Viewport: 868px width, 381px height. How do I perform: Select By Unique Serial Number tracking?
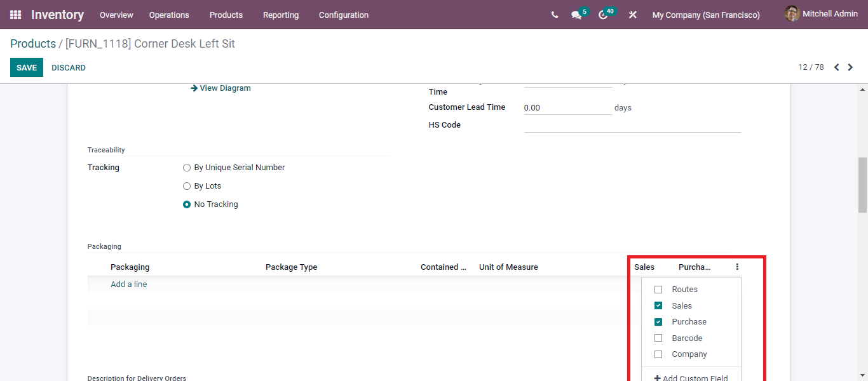click(187, 168)
